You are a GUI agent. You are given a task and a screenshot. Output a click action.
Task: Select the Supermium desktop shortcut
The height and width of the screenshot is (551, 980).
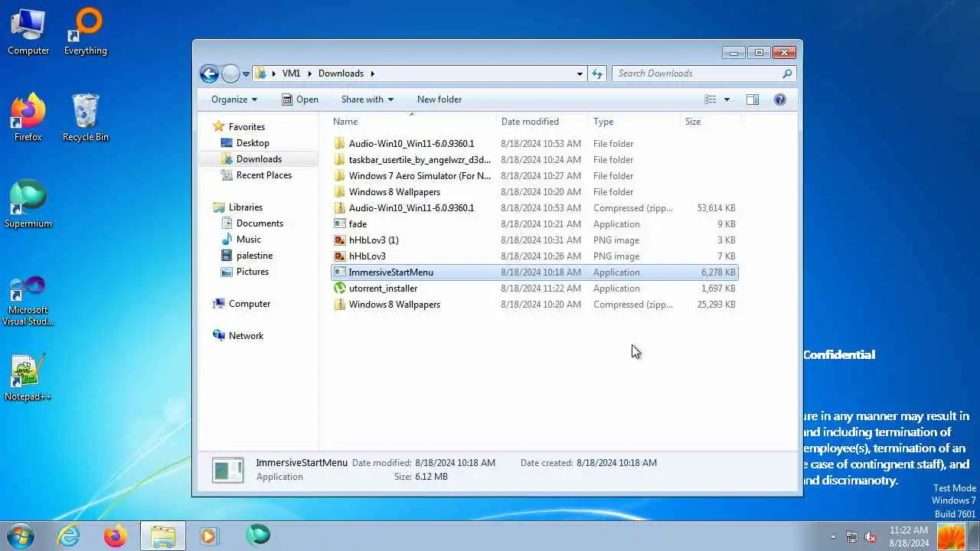coord(28,204)
